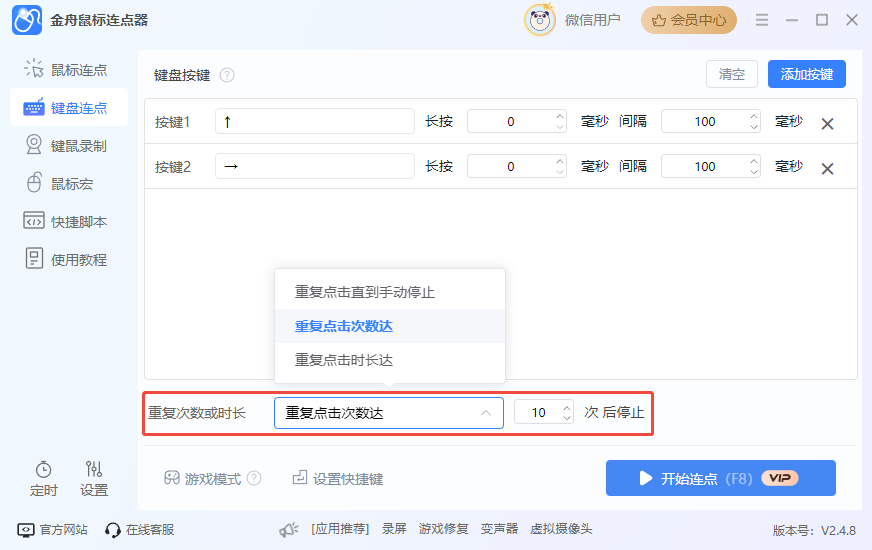Choose 重复点击次数达 in dropdown list
The image size is (872, 550).
(x=390, y=326)
